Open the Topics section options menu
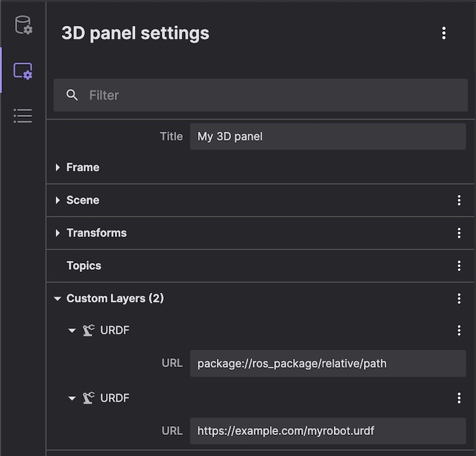The height and width of the screenshot is (456, 476). [459, 266]
